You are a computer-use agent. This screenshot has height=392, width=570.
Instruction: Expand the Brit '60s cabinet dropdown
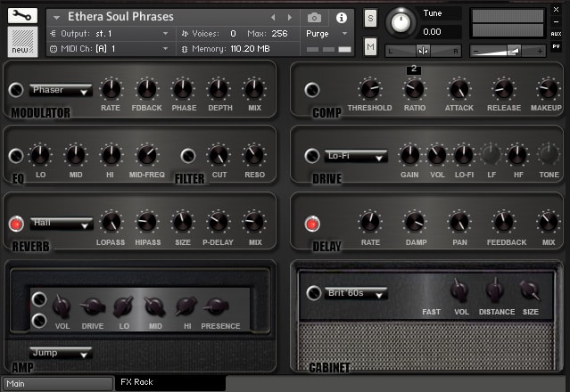pos(356,293)
